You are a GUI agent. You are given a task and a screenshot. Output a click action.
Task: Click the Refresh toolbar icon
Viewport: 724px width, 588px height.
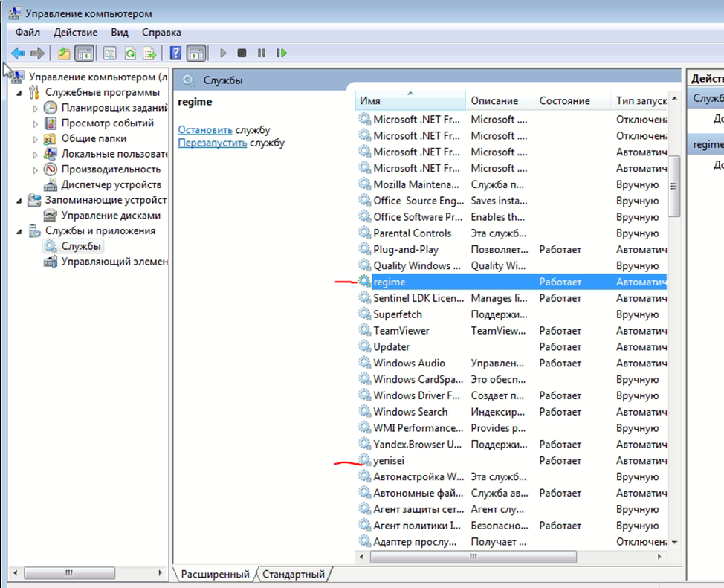pos(130,53)
